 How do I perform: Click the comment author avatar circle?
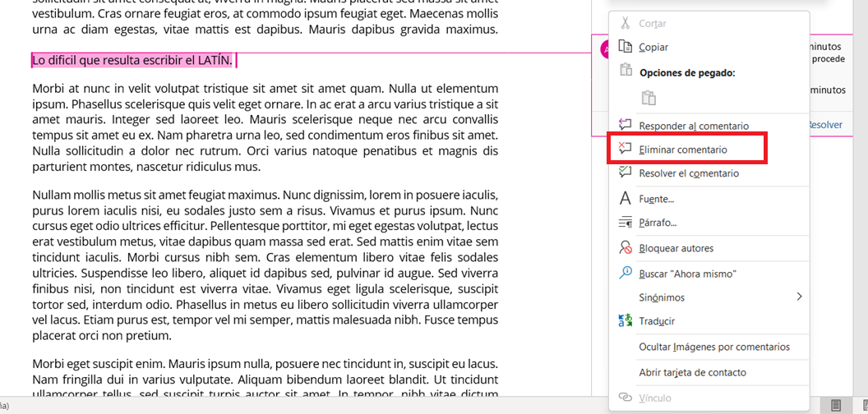[x=604, y=49]
